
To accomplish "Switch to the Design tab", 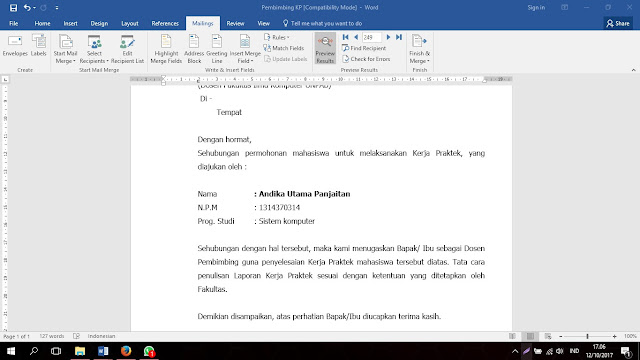I will pos(99,23).
